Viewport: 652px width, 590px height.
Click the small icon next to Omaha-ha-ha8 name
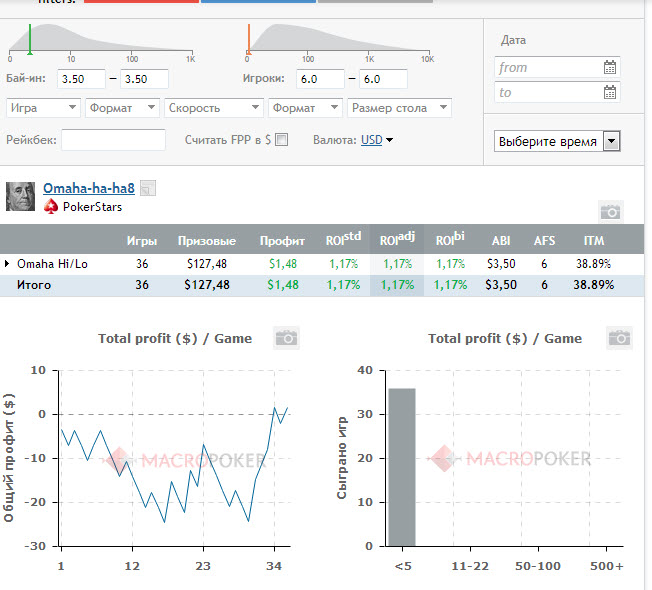tap(148, 188)
